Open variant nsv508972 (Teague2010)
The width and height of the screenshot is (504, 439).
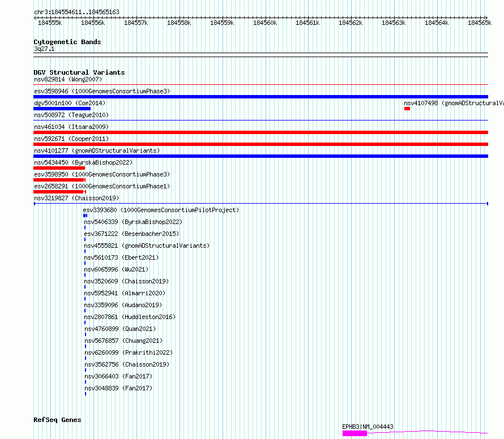[71, 115]
